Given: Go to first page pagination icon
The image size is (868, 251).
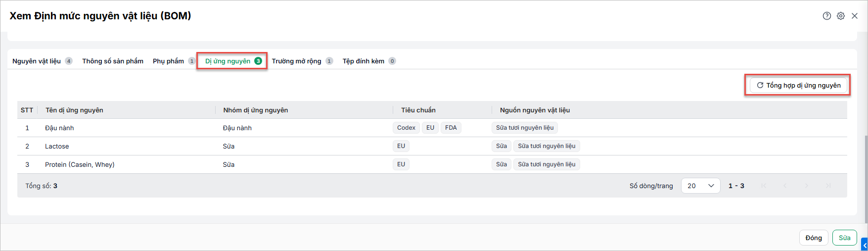Looking at the screenshot, I should [x=764, y=186].
